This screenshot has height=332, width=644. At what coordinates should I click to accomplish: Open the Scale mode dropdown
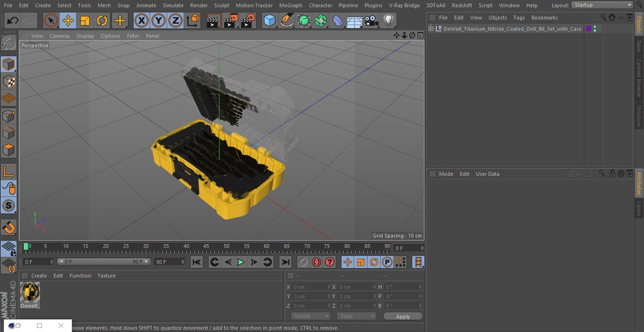click(357, 316)
